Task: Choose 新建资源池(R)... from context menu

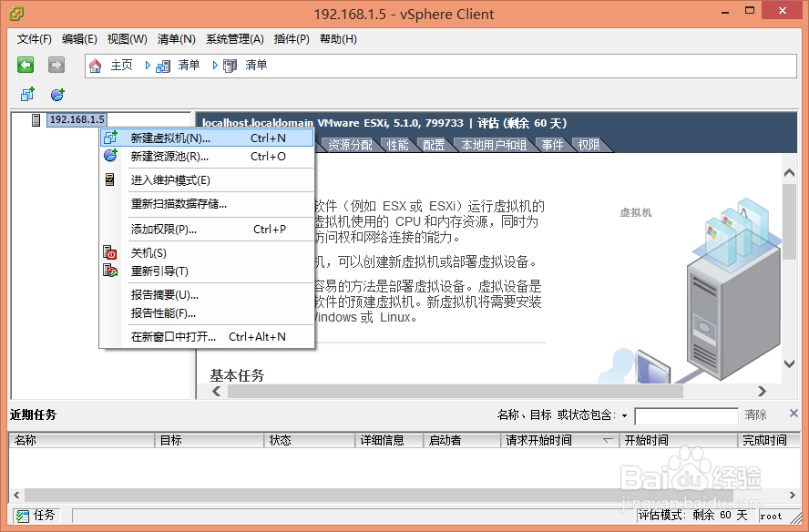Action: (207, 157)
